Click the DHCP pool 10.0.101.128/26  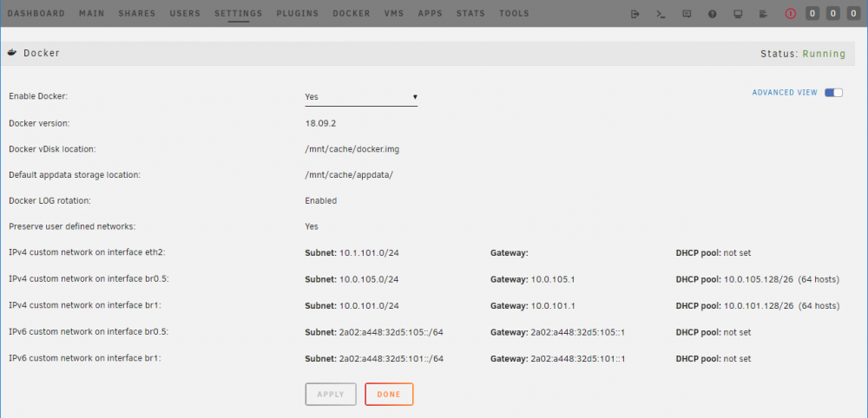[x=759, y=306]
